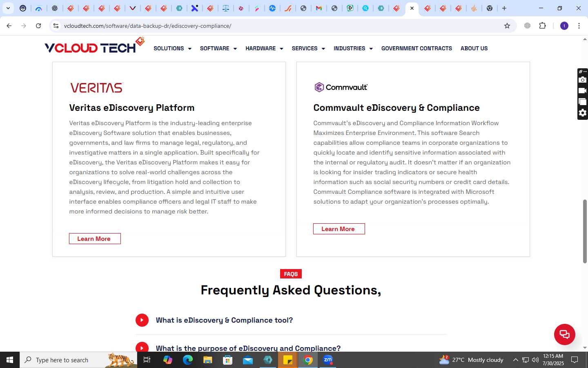Show hidden system tray icons
Image resolution: width=588 pixels, height=368 pixels.
coord(515,360)
